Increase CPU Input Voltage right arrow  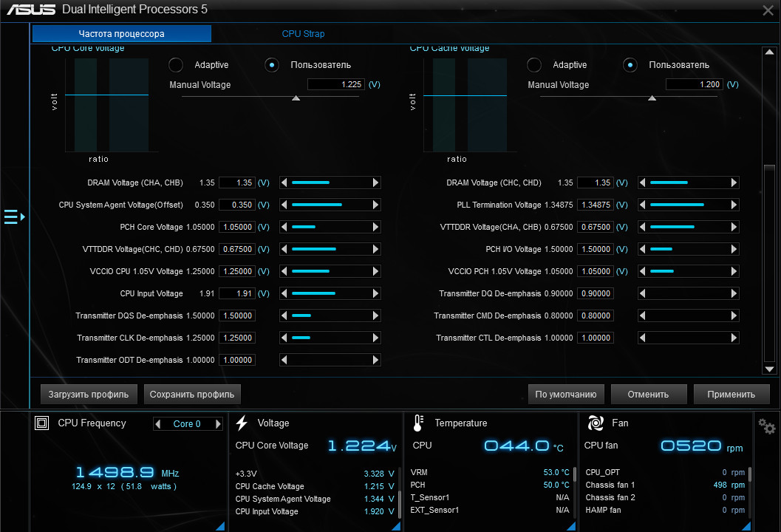click(x=375, y=293)
